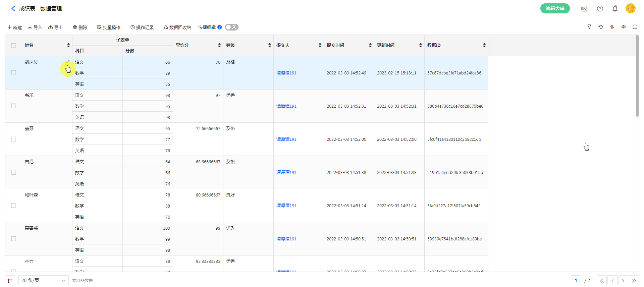Select the checkbox for 书乐 row

click(14, 106)
